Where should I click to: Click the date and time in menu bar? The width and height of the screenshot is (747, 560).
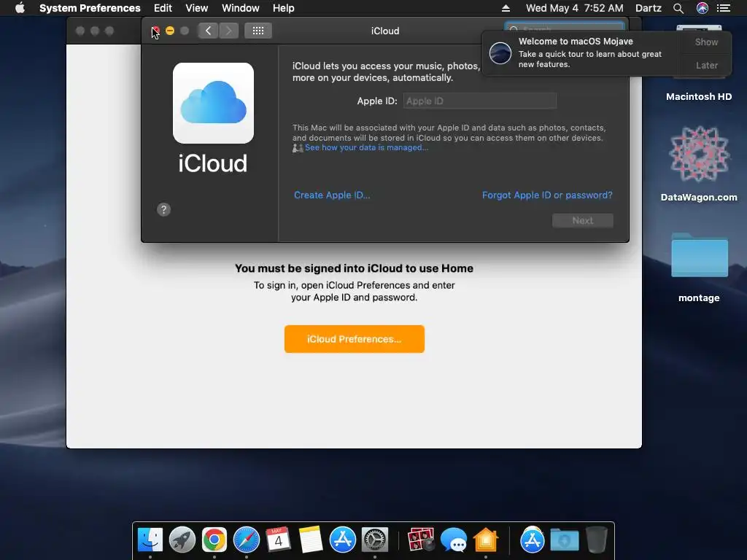tap(575, 8)
